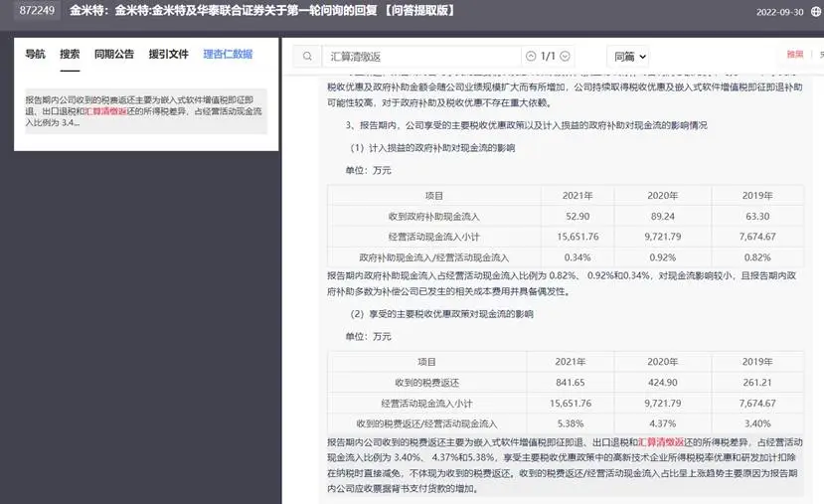Click the 收到政府补助现金流入 row label
The width and height of the screenshot is (824, 504).
coord(434,216)
